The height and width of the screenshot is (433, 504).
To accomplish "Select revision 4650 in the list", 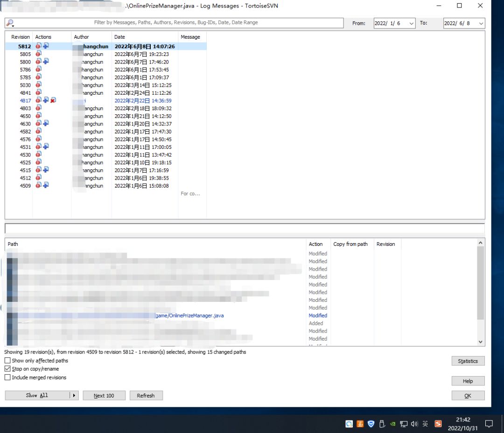I will (x=106, y=116).
